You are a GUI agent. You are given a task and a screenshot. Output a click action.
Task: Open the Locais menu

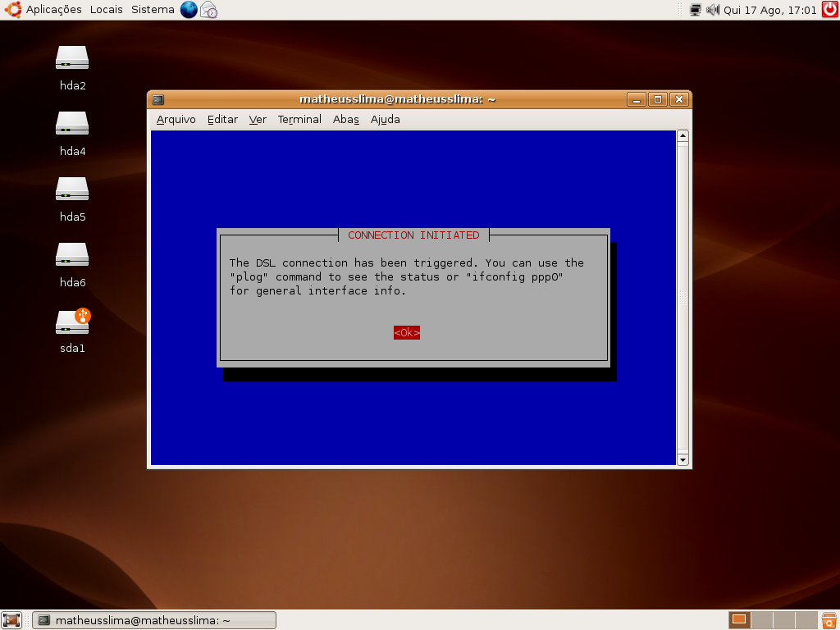click(x=106, y=10)
